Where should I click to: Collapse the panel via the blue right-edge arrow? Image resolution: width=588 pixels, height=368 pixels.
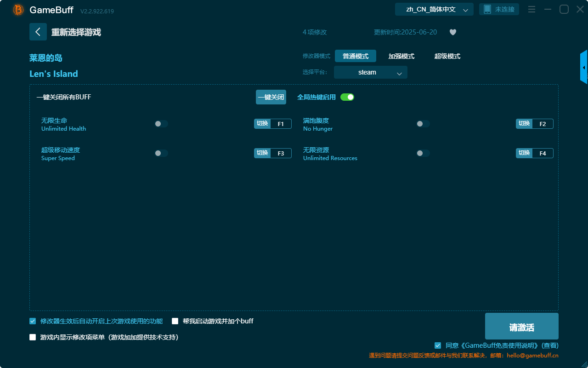pyautogui.click(x=584, y=67)
